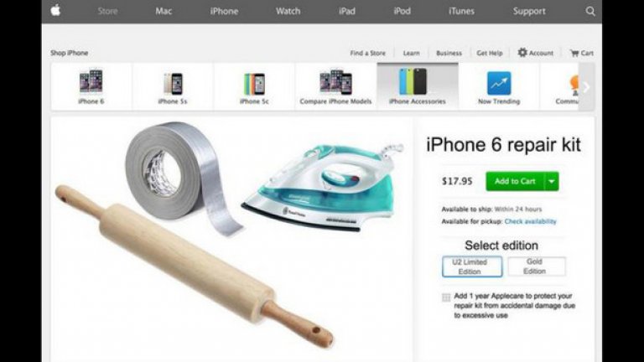The height and width of the screenshot is (362, 644).
Task: Select the iPhone 5c category icon
Action: (254, 83)
